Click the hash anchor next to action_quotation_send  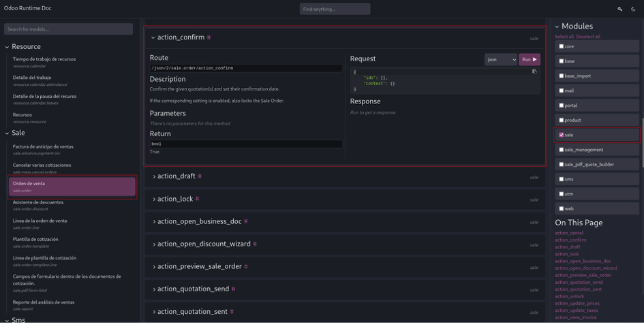click(x=233, y=289)
